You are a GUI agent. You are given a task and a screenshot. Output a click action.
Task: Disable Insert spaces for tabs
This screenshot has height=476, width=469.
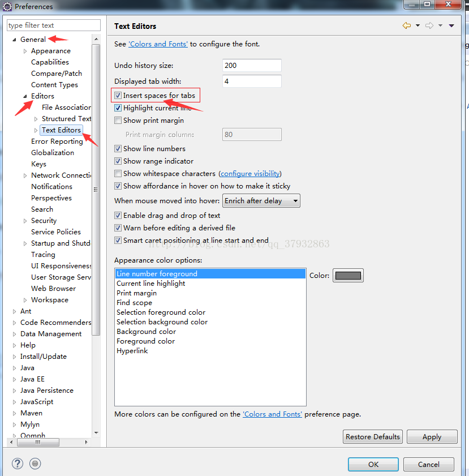click(x=118, y=95)
